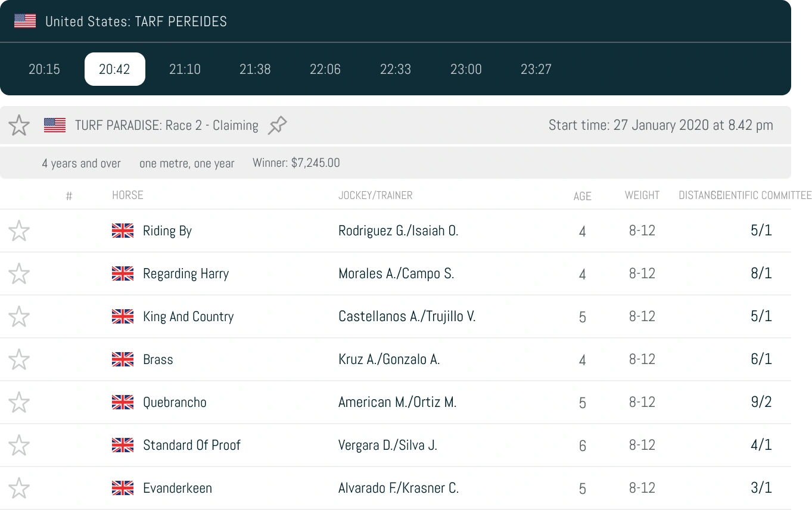Click Evanderkeen's star icon
Image resolution: width=812 pixels, height=510 pixels.
[x=19, y=488]
